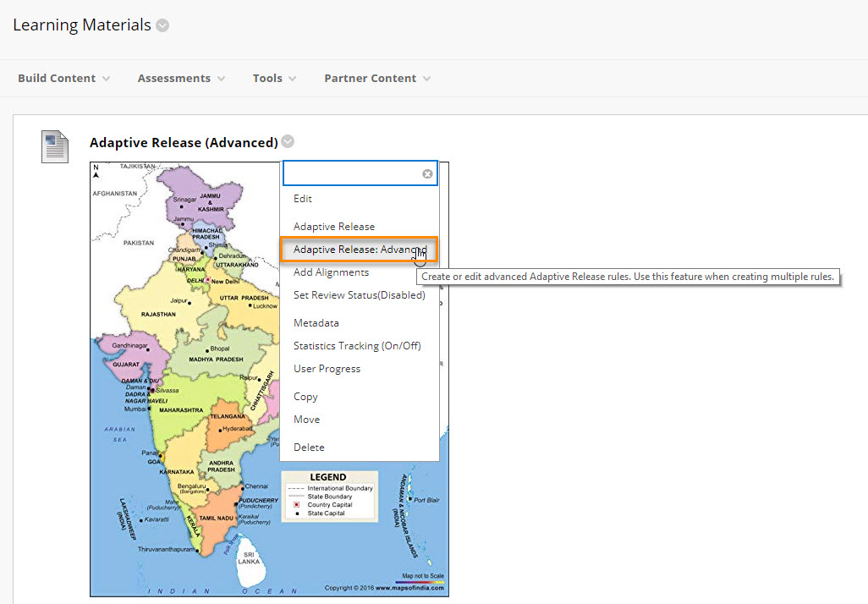Select Delete from the context menu
This screenshot has height=604, width=868.
pos(309,448)
